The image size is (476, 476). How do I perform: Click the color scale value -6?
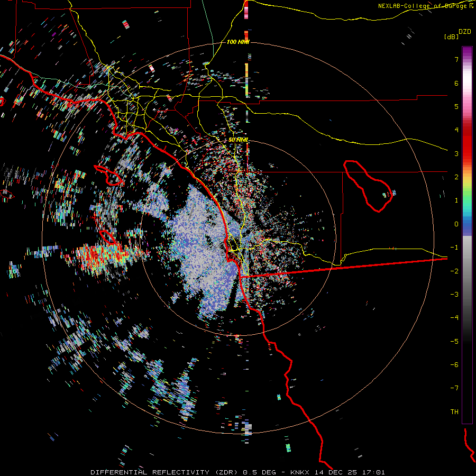[x=454, y=365]
